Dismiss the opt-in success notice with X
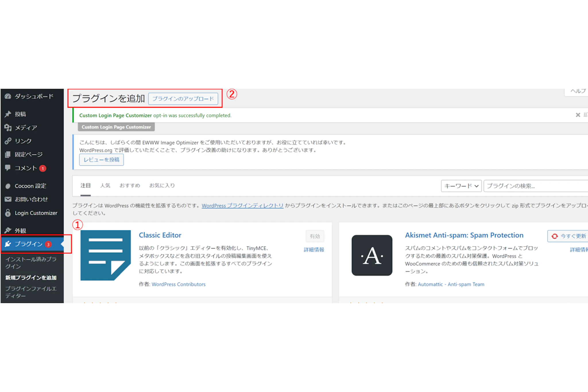The width and height of the screenshot is (588, 392). click(578, 115)
